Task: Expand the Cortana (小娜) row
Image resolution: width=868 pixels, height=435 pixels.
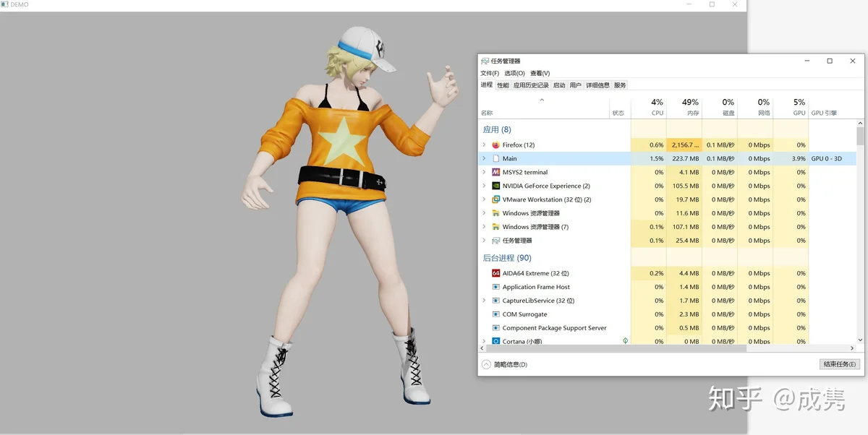Action: pos(484,341)
